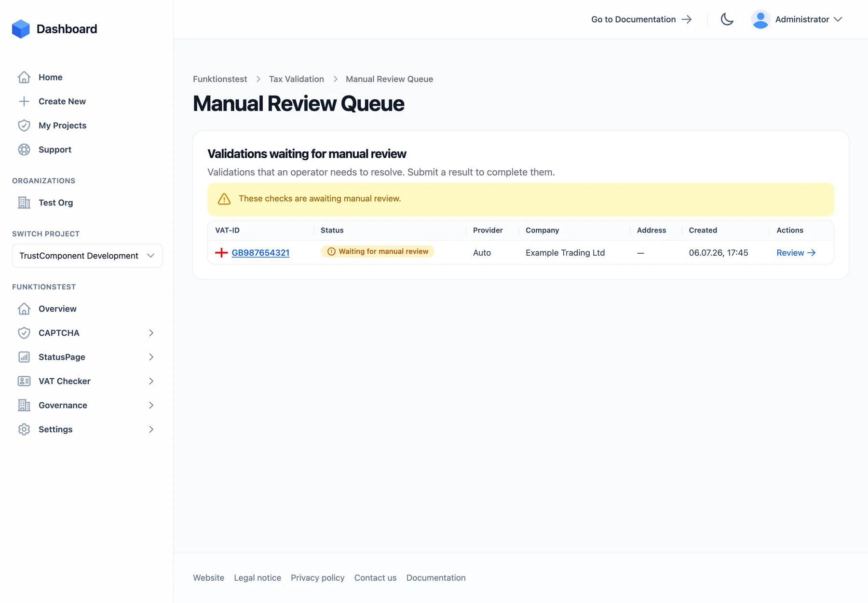Click the Address column header
Image resolution: width=868 pixels, height=603 pixels.
pos(651,231)
